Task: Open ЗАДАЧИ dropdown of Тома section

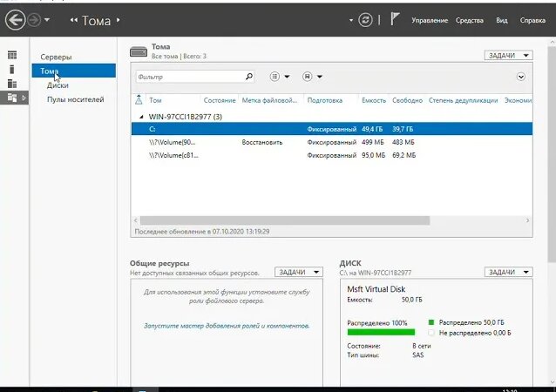Action: tap(508, 55)
